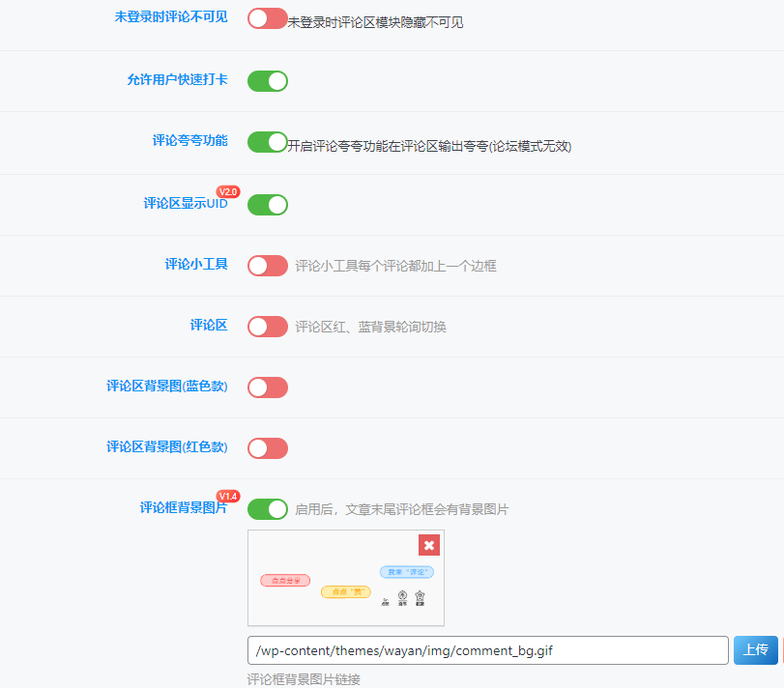784x688 pixels.
Task: Click the V1.4 badge on 评论框背景图片
Action: coord(228,496)
